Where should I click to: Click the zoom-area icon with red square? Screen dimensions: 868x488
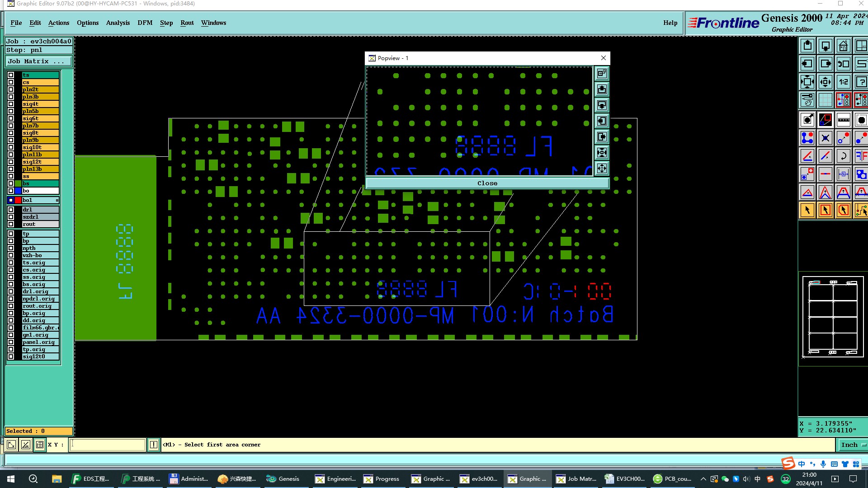(825, 120)
